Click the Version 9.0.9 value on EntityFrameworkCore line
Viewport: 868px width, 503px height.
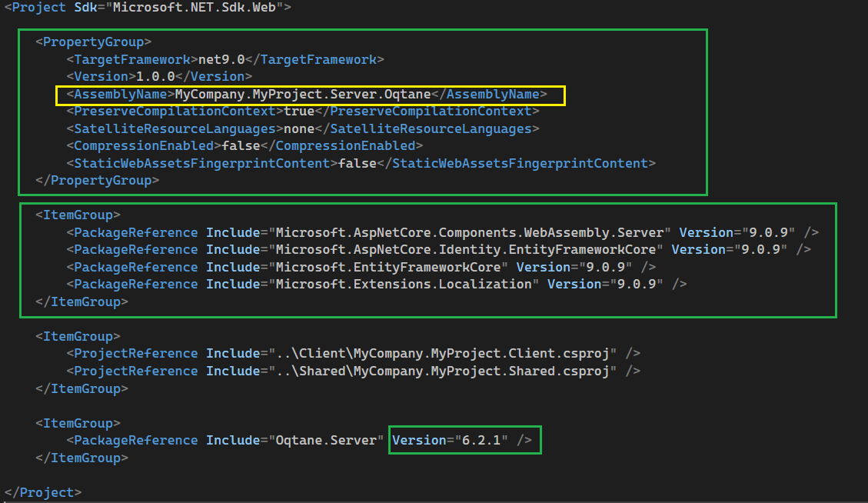(x=603, y=266)
